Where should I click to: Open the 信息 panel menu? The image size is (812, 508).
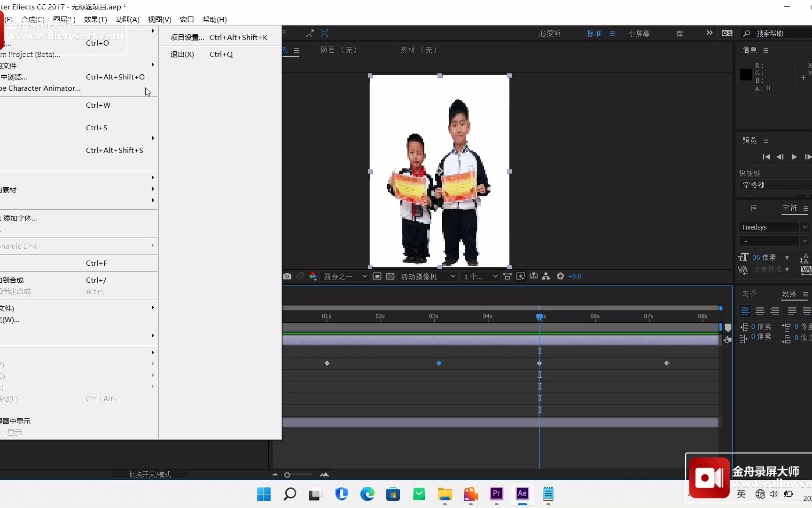click(766, 50)
